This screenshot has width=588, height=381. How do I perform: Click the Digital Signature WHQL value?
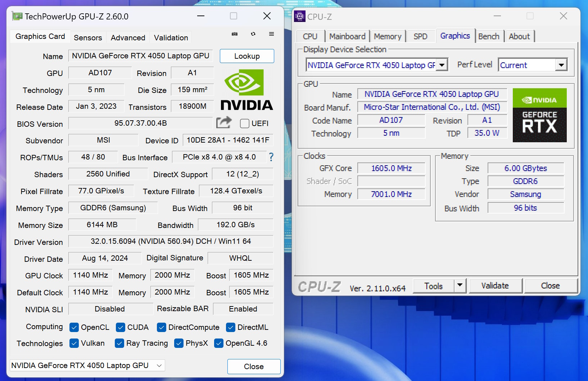[x=240, y=258]
